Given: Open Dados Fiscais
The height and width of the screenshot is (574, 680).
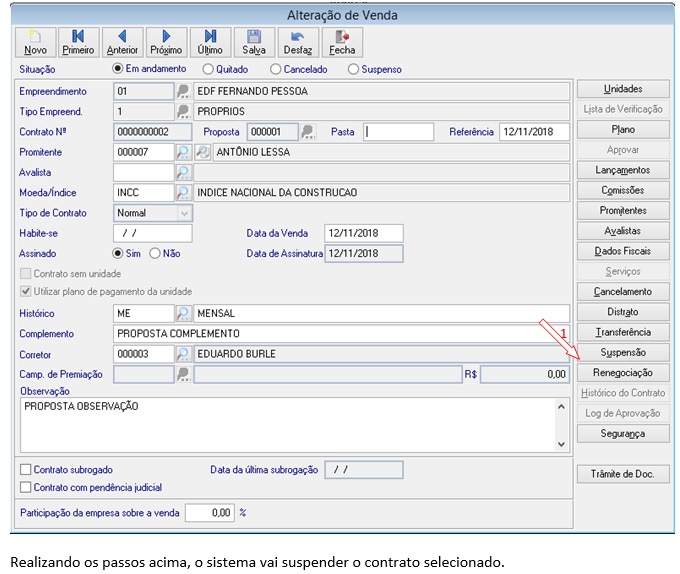Looking at the screenshot, I should [x=623, y=251].
